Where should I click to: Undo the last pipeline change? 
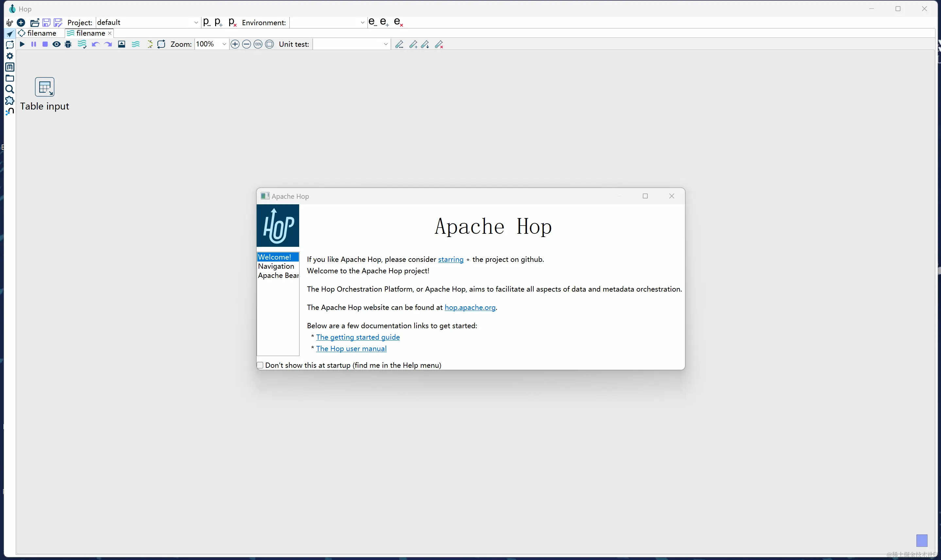(95, 44)
